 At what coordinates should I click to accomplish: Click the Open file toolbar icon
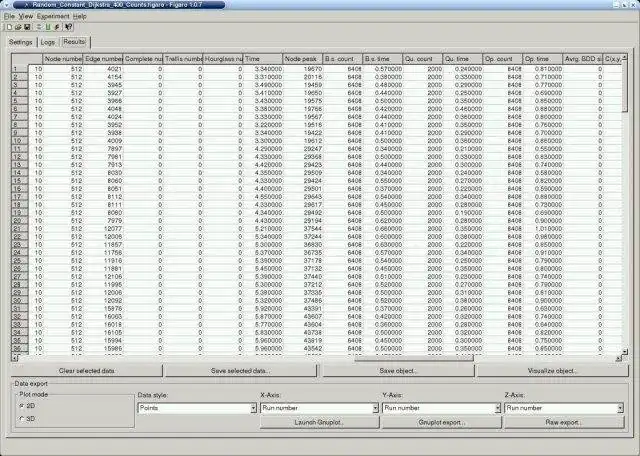pyautogui.click(x=18, y=27)
